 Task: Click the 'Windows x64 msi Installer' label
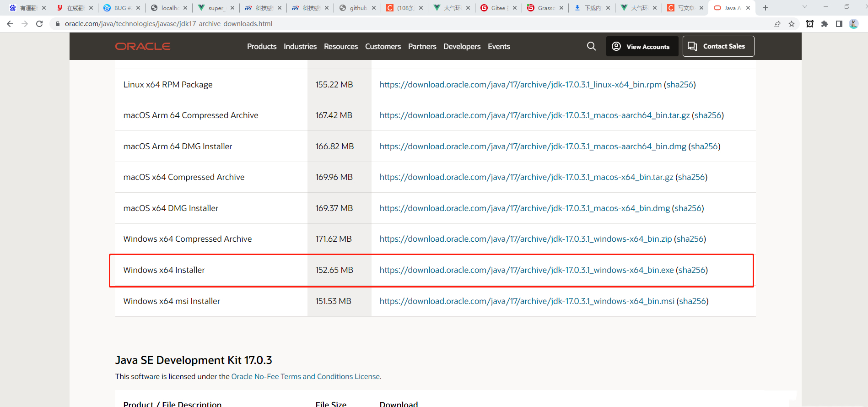point(172,301)
